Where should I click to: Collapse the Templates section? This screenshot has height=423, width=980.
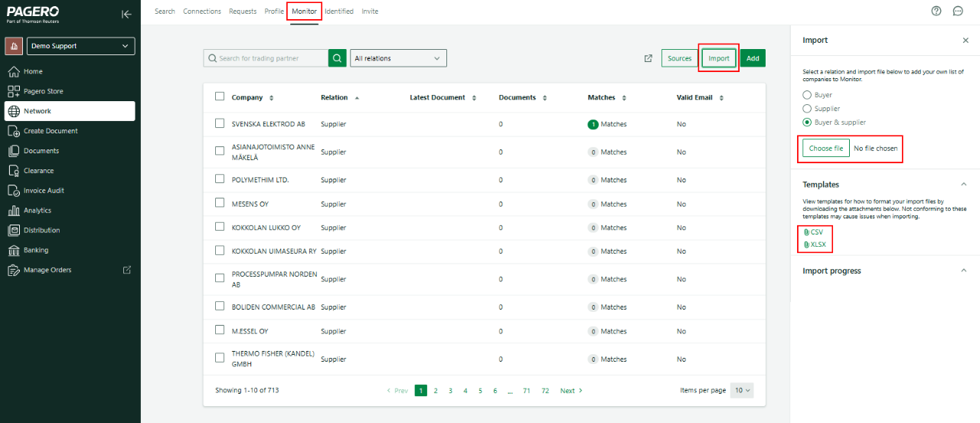(x=963, y=185)
